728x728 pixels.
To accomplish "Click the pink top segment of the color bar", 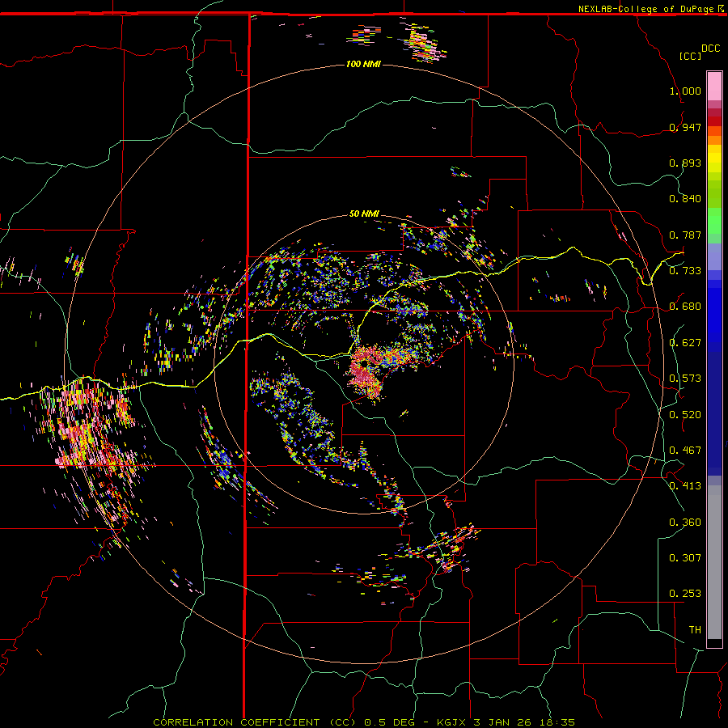I will click(714, 86).
